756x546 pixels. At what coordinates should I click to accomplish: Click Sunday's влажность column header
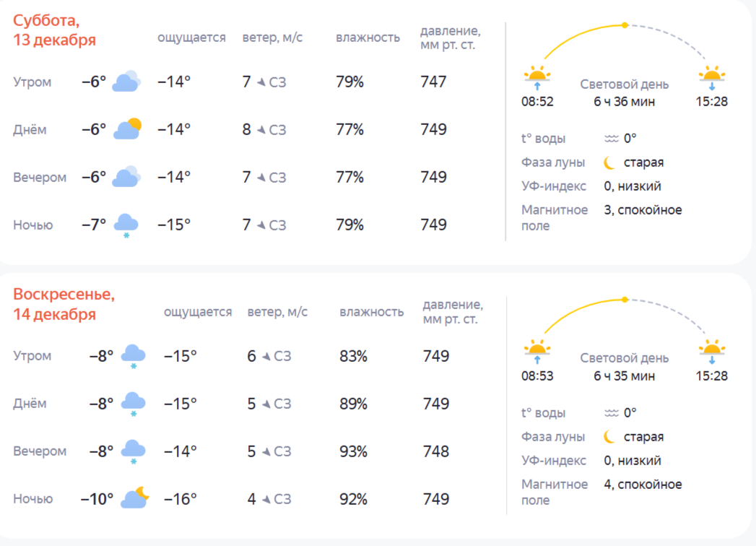click(371, 311)
